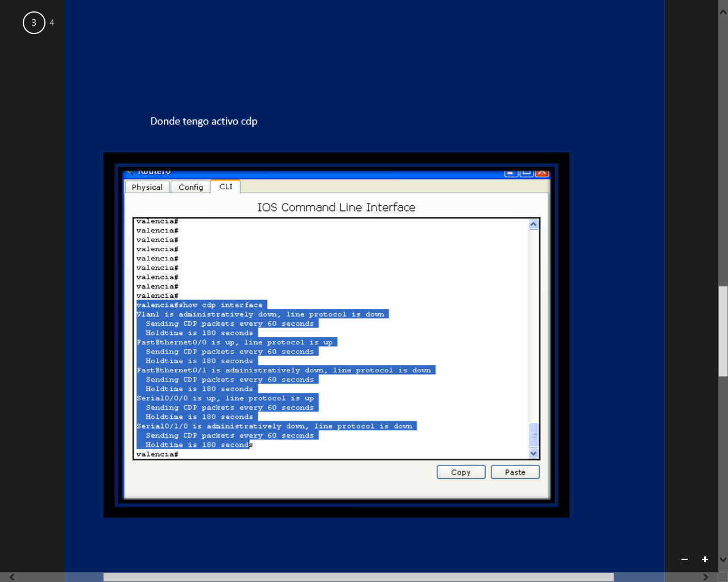728x582 pixels.
Task: Zoom in with the plus icon
Action: (x=705, y=559)
